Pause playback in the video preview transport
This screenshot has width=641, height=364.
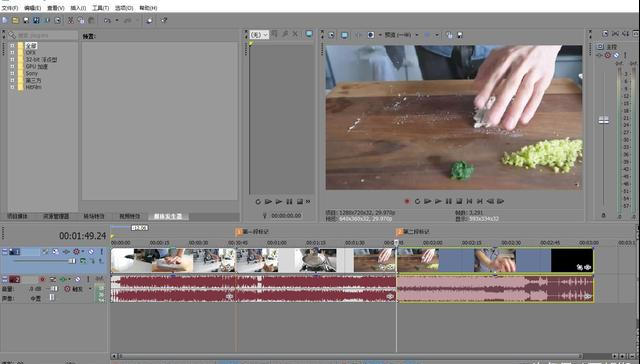coord(448,201)
